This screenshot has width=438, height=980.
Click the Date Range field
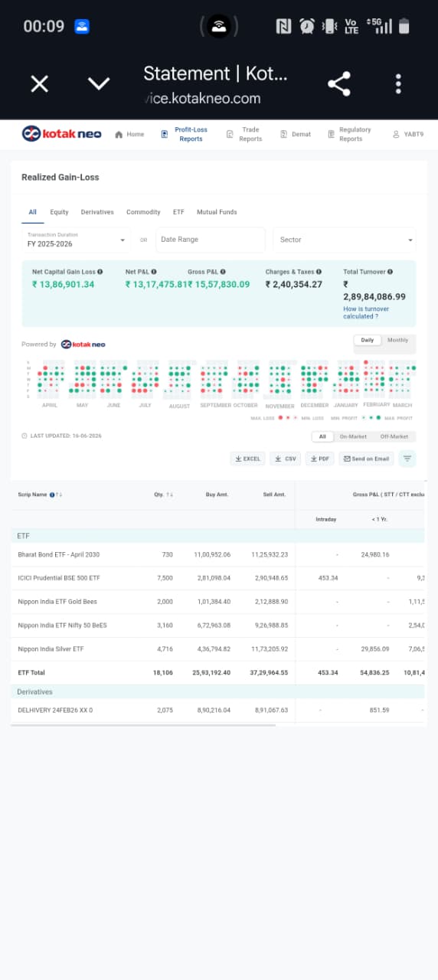click(x=211, y=240)
